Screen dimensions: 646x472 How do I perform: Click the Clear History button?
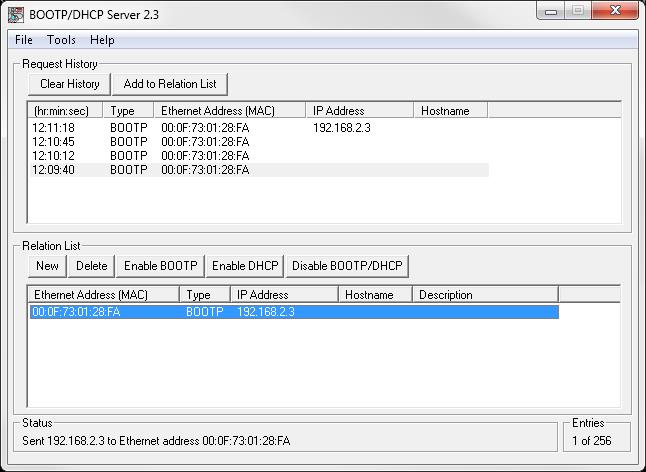pos(70,84)
